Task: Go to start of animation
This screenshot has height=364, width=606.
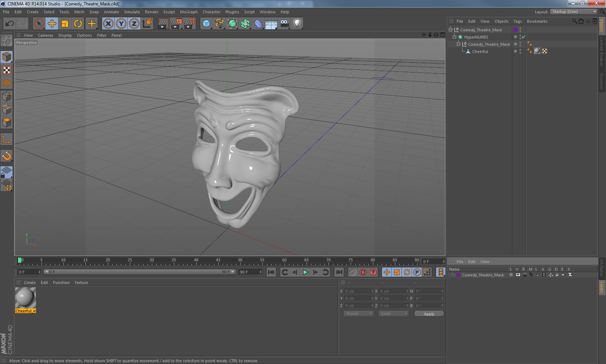Action: click(271, 272)
